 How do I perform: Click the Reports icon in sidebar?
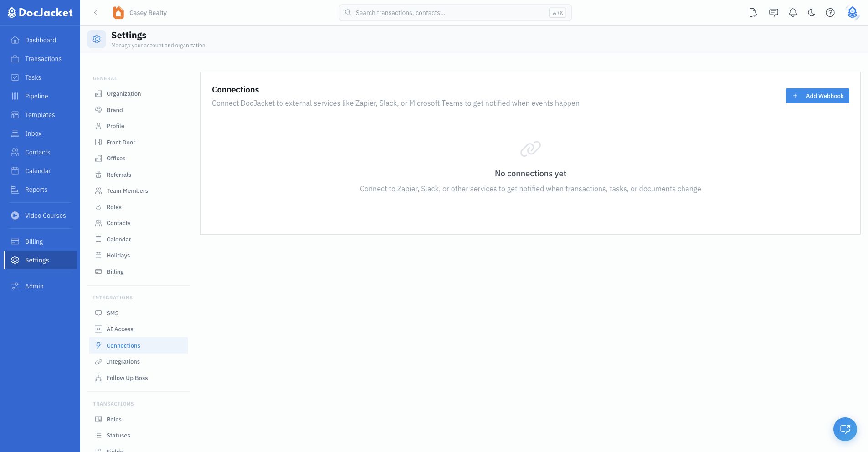point(15,190)
